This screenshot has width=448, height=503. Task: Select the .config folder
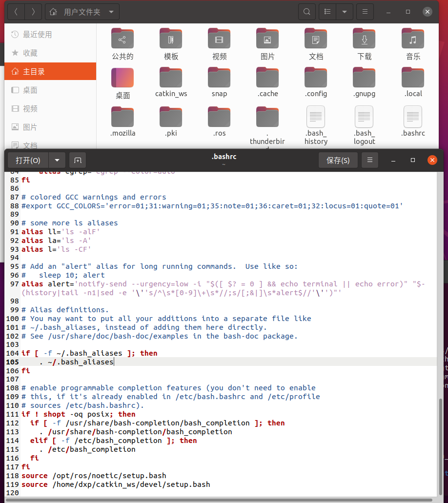tap(316, 78)
